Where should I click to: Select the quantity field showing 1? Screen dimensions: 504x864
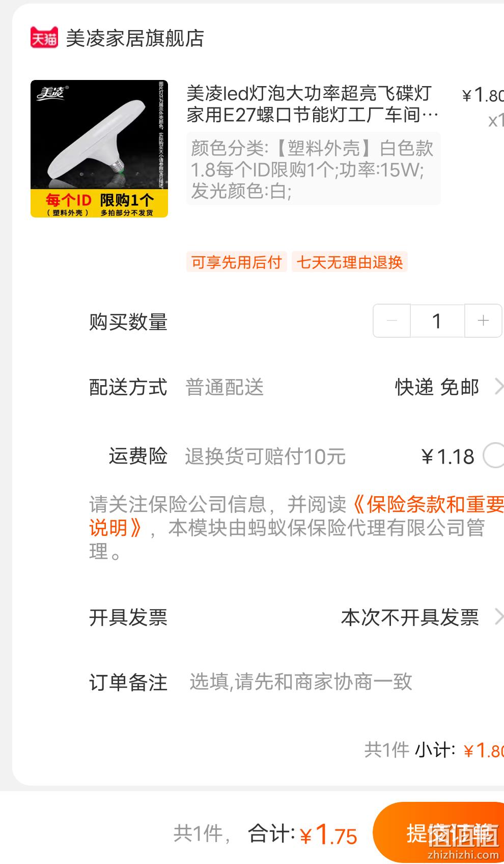tap(437, 320)
